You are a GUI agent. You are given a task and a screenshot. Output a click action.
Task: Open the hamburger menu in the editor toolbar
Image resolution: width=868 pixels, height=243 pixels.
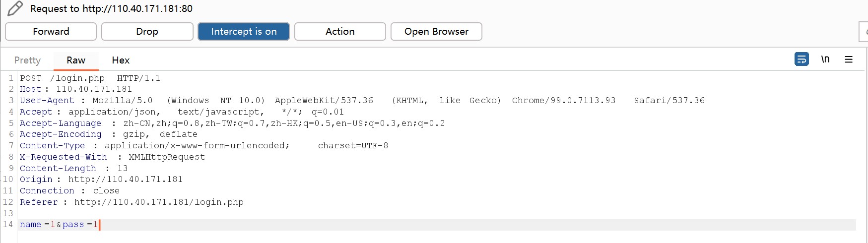coord(849,59)
